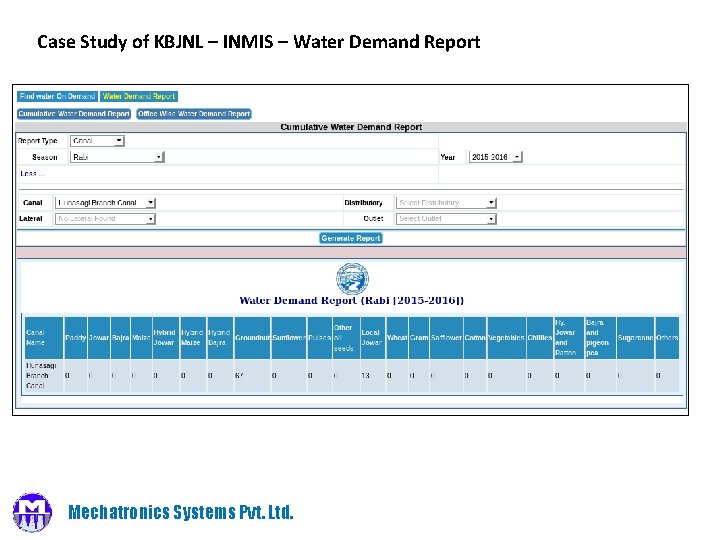Image resolution: width=720 pixels, height=540 pixels.
Task: Click the Safflower column header
Action: pos(446,338)
